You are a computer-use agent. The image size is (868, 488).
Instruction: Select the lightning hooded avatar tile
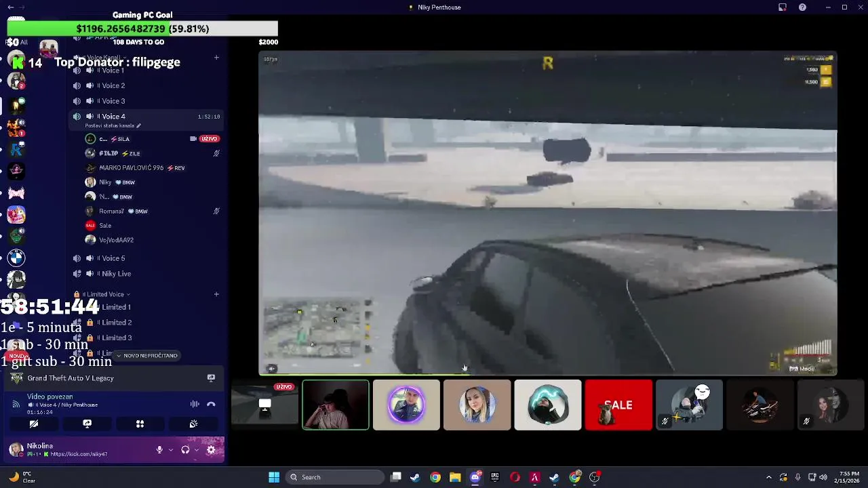click(x=548, y=405)
